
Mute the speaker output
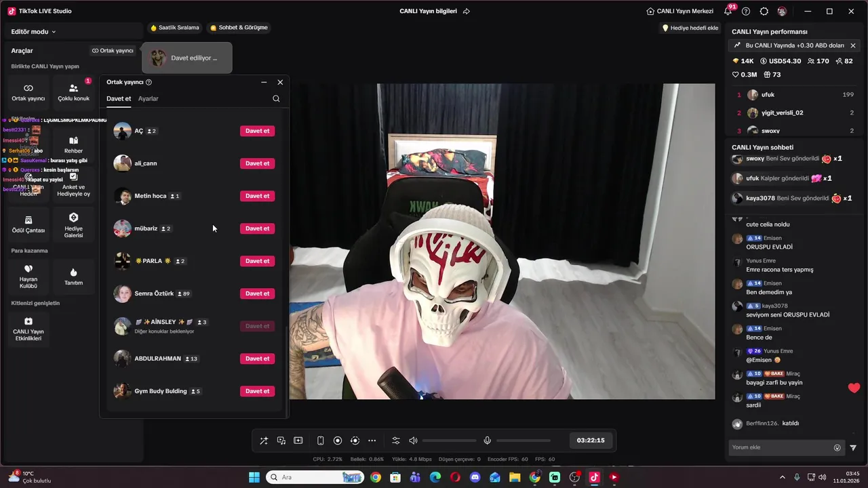click(413, 441)
